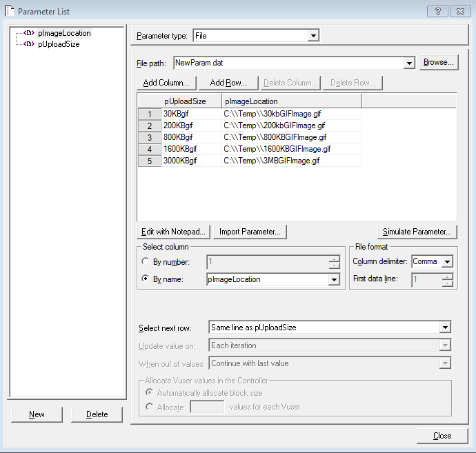
Task: Click Import Parameter button
Action: click(250, 232)
